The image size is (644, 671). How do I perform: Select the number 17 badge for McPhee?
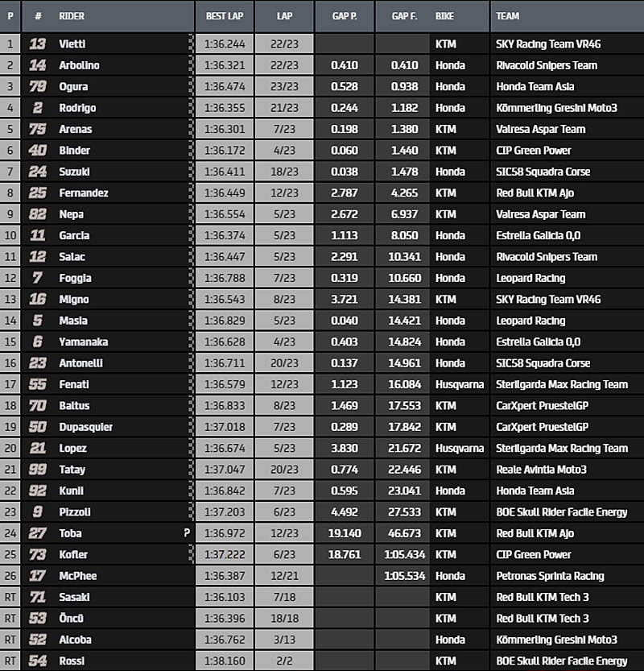[x=38, y=576]
